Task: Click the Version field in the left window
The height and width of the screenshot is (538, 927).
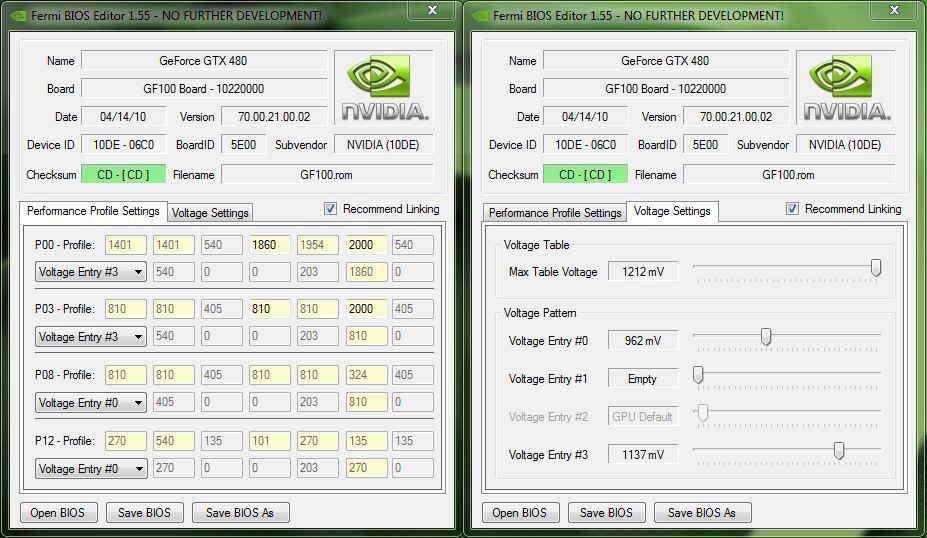Action: [x=274, y=116]
